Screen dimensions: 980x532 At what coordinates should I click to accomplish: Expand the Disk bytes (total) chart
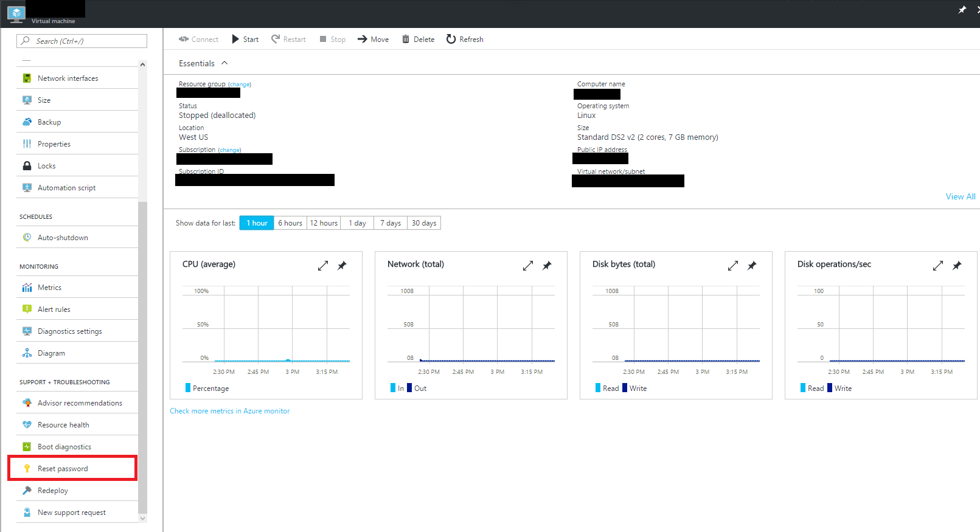[733, 266]
